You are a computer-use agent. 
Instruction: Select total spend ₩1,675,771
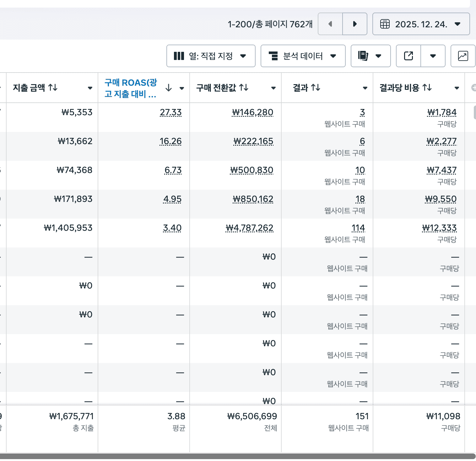[x=72, y=416]
